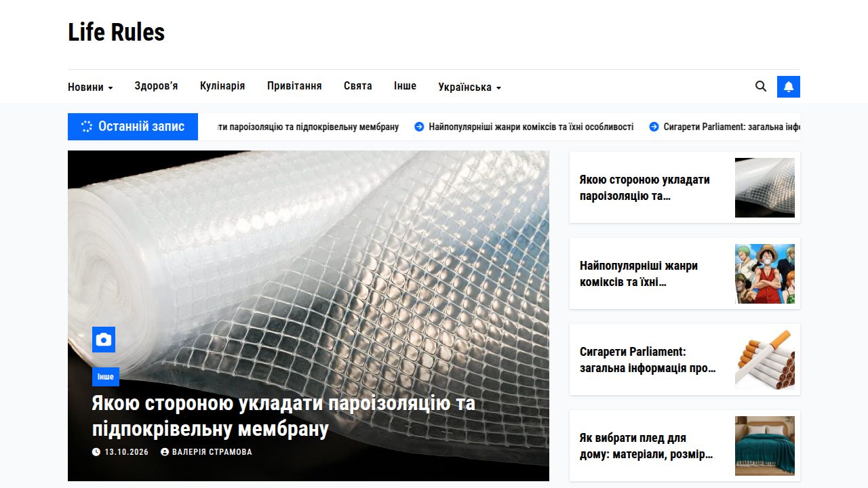Open the Інше menu item
The height and width of the screenshot is (488, 868).
click(x=406, y=86)
